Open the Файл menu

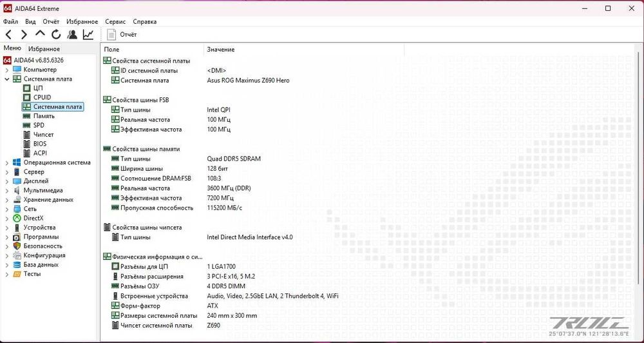(10, 21)
